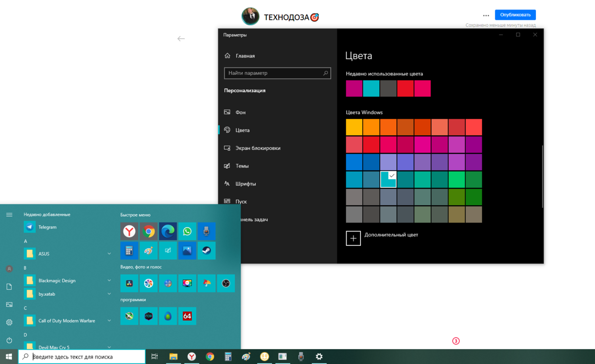Open the Nox tile under программки

pyautogui.click(x=148, y=316)
